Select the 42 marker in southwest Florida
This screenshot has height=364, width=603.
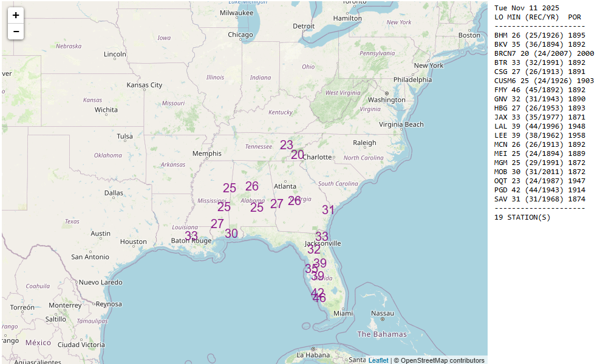(x=316, y=292)
